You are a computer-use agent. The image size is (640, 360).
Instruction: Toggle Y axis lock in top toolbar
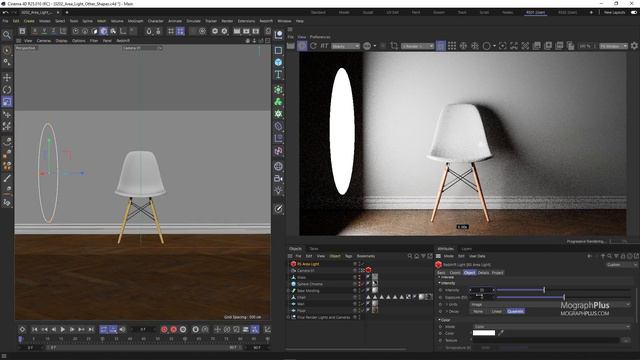click(44, 31)
